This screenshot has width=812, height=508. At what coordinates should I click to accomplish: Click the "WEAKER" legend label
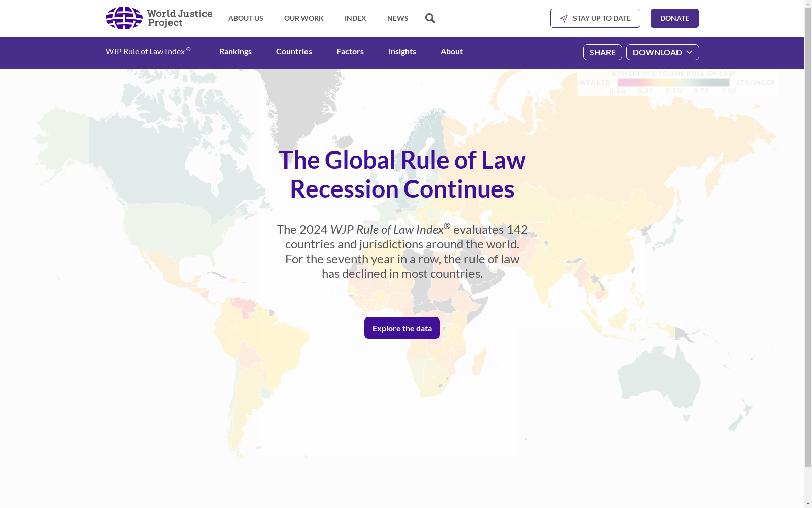pyautogui.click(x=595, y=83)
